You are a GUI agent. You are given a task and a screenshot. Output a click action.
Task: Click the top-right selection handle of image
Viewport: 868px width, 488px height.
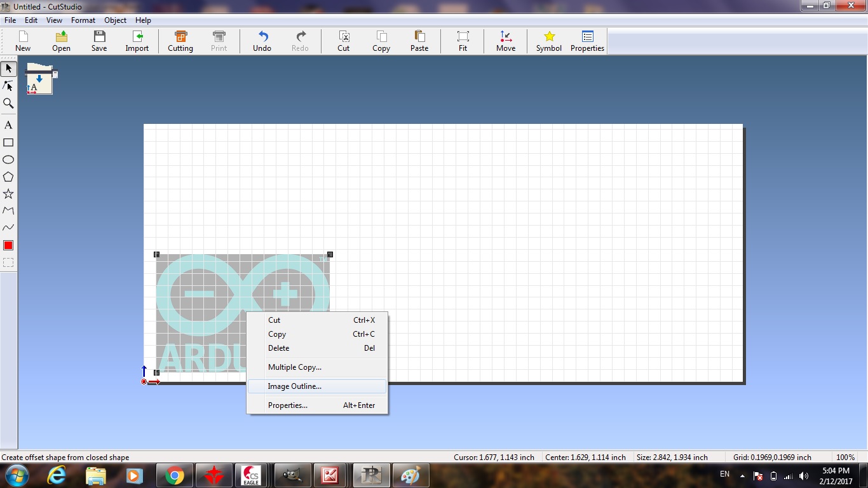tap(330, 254)
